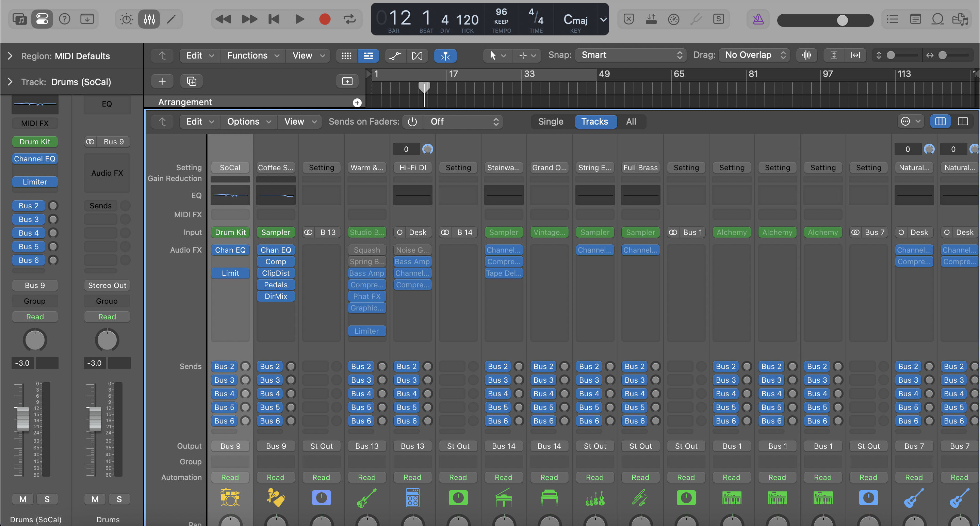The image size is (980, 526).
Task: Expand the Track Drums (SoCal) section
Action: pyautogui.click(x=10, y=82)
